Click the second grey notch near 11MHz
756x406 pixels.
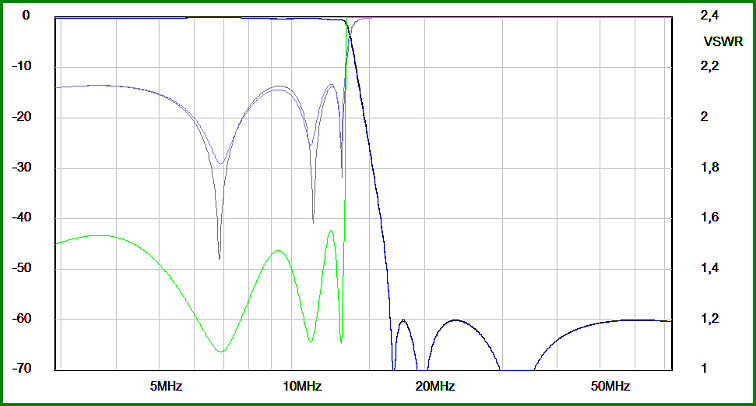[x=313, y=221]
